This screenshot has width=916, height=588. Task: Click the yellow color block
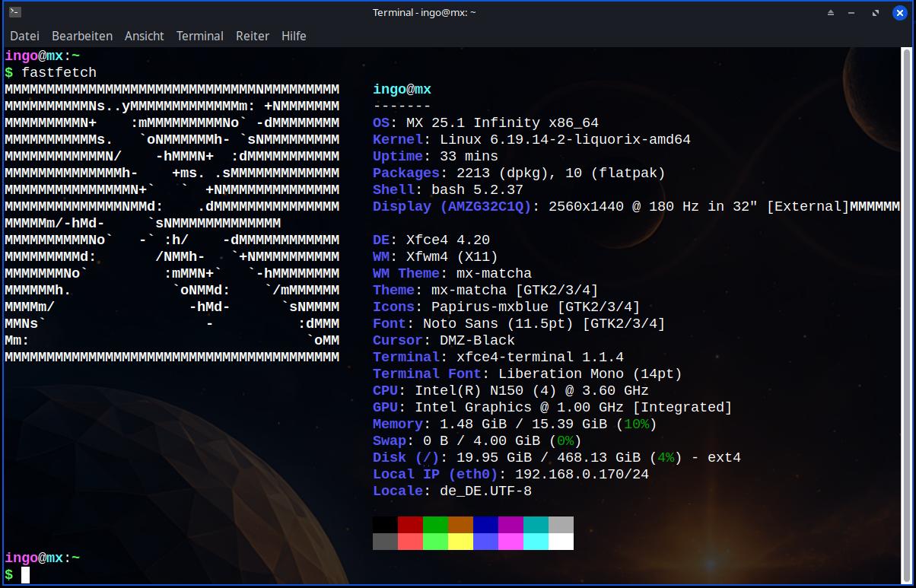tap(460, 542)
